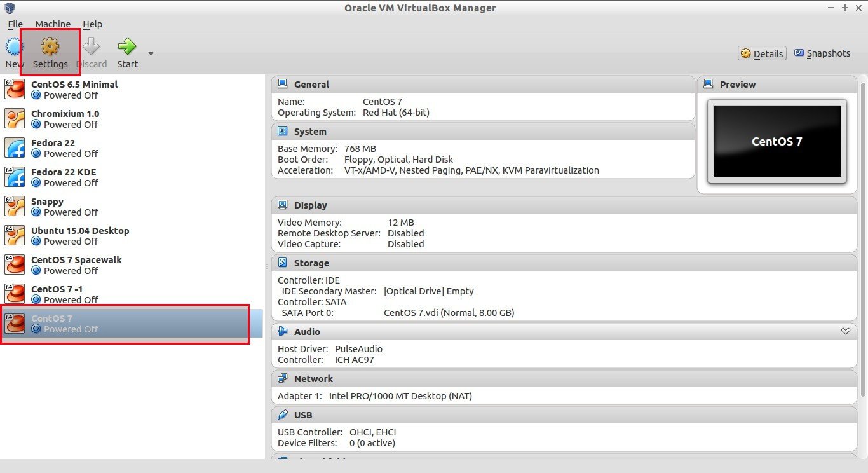Viewport: 868px width, 473px height.
Task: Select the CentOS 7 Spacewalk VM icon
Action: [15, 265]
